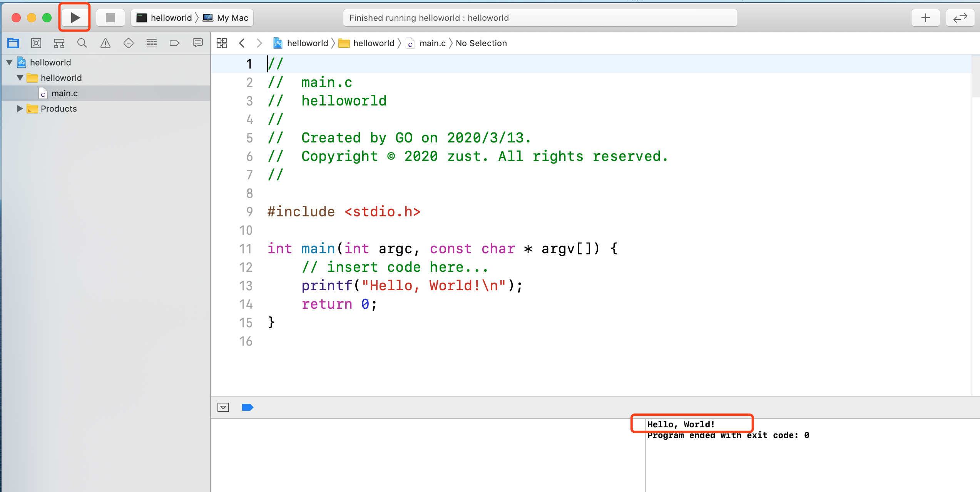The width and height of the screenshot is (980, 492).
Task: Toggle the blue breakpoints activation button
Action: [x=247, y=407]
